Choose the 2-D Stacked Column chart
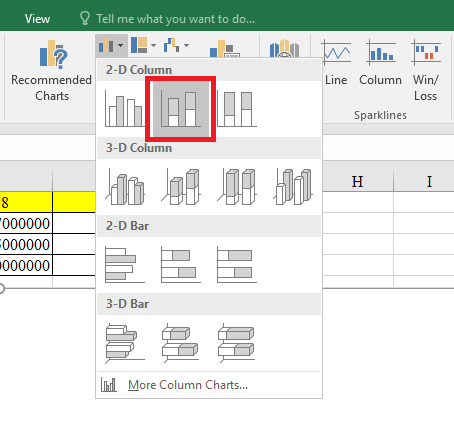The image size is (454, 421). tap(181, 109)
